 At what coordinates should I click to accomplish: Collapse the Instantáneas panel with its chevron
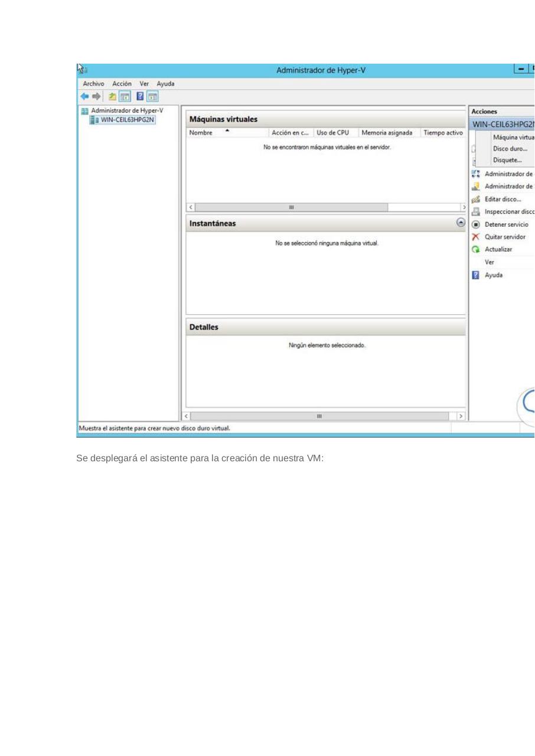461,223
